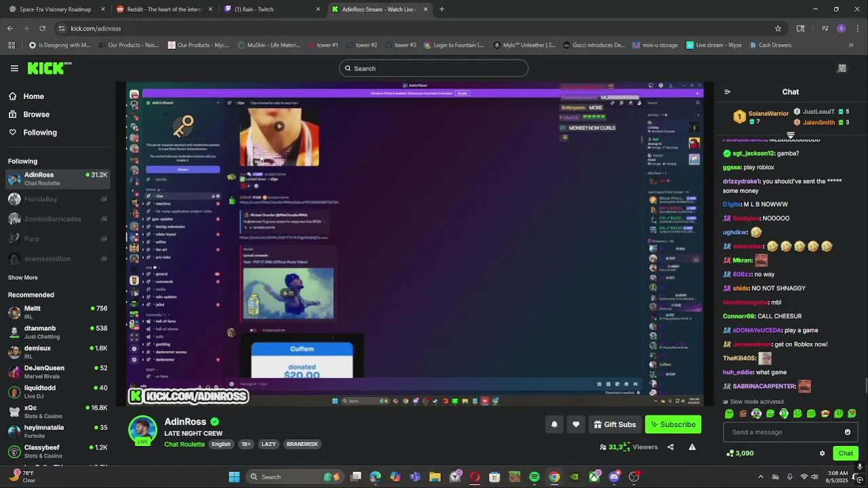Open File Explorer from the taskbar
This screenshot has width=868, height=488.
(435, 477)
